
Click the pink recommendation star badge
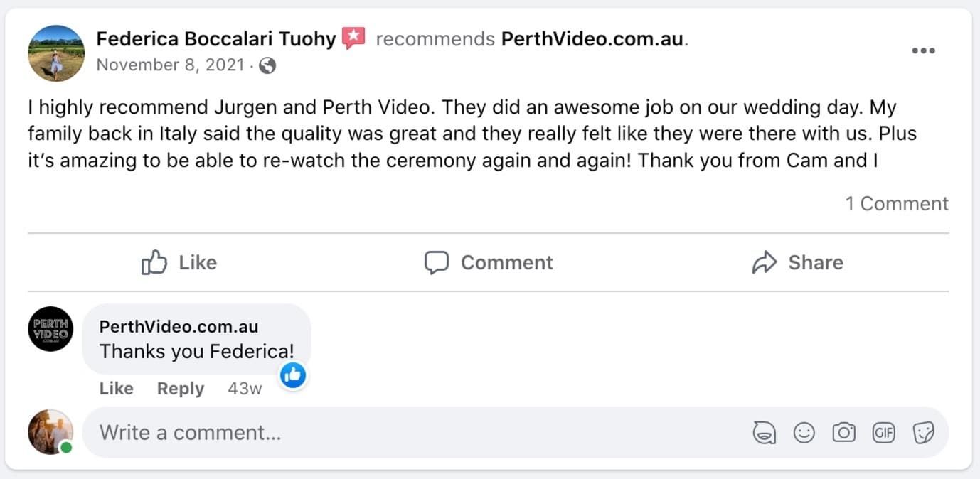click(353, 38)
